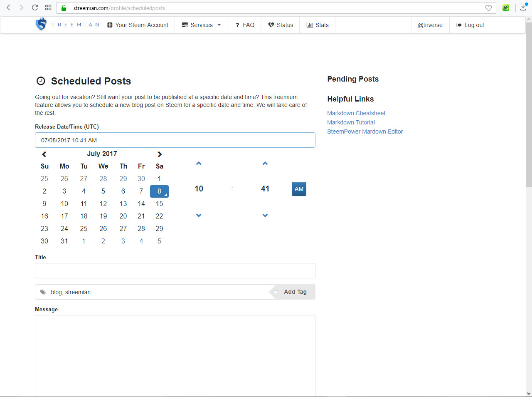532x397 pixels.
Task: Select July 12 in calendar
Action: [x=103, y=203]
